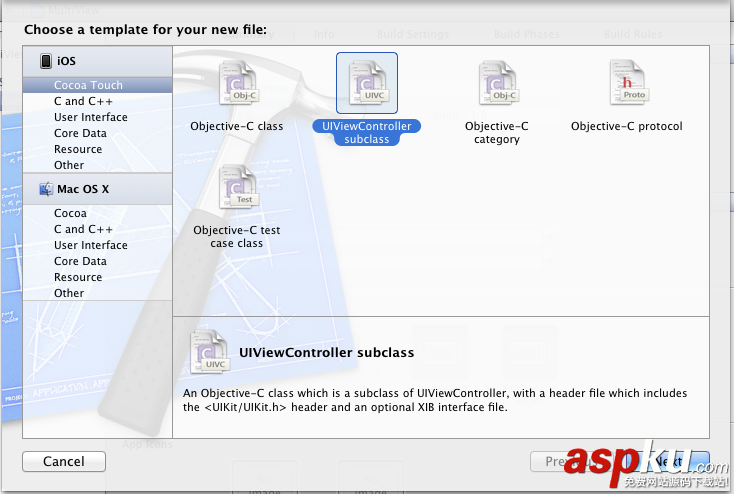734x494 pixels.
Task: Select the Objective-C class template icon
Action: click(x=238, y=83)
